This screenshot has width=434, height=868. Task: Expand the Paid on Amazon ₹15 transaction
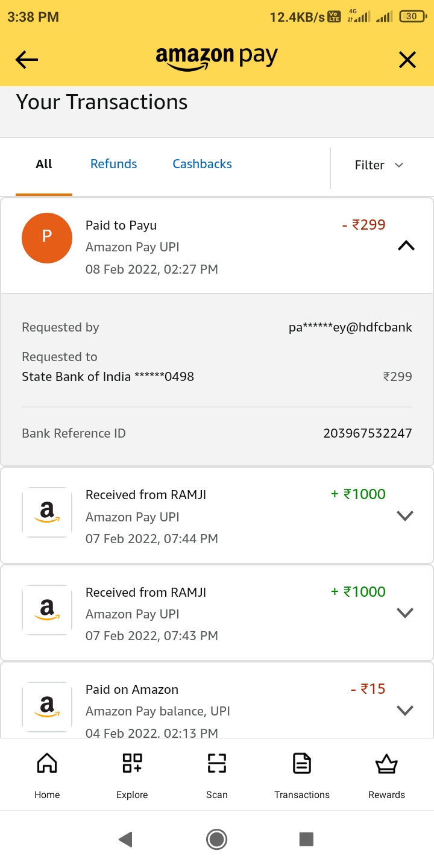[x=405, y=710]
